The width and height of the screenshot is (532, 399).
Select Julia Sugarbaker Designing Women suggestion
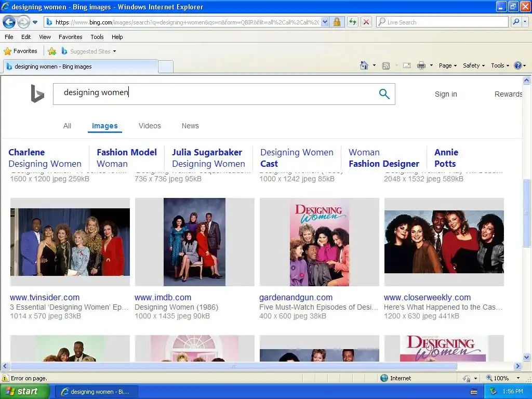[208, 158]
